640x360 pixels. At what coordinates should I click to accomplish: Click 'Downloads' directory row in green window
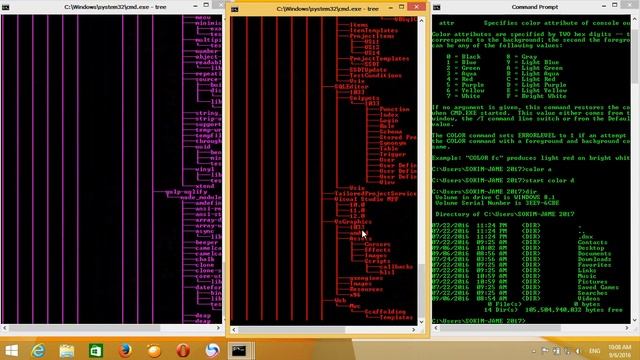pos(522,259)
